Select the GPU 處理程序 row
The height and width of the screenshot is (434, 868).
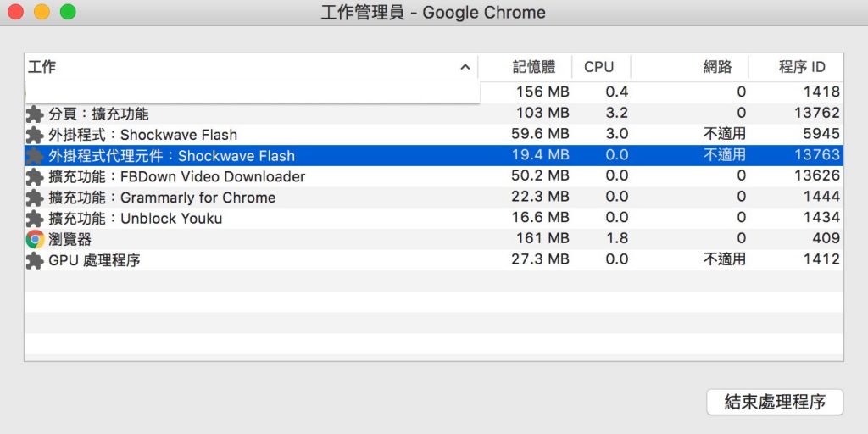[434, 259]
